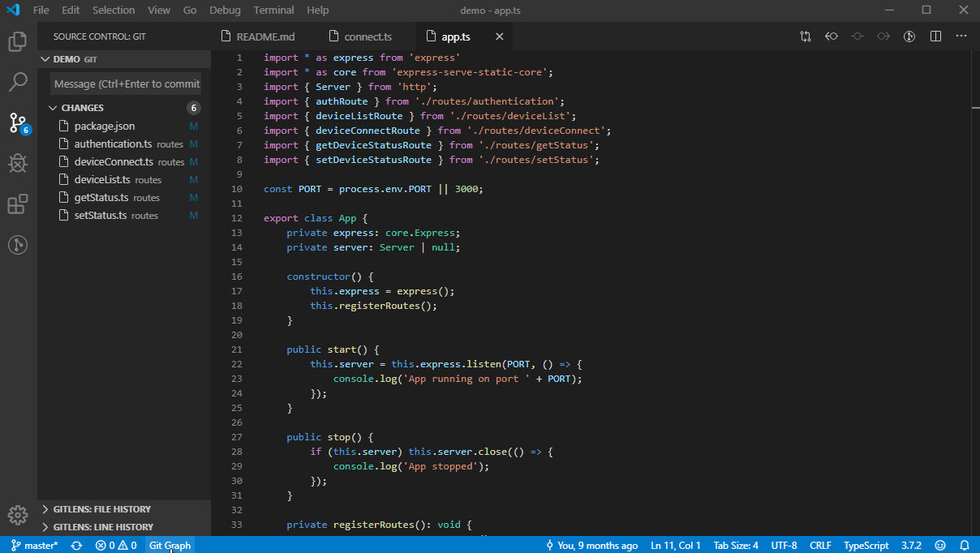Click the Explorer icon in the Activity Bar
The width and height of the screenshot is (980, 553).
tap(17, 42)
